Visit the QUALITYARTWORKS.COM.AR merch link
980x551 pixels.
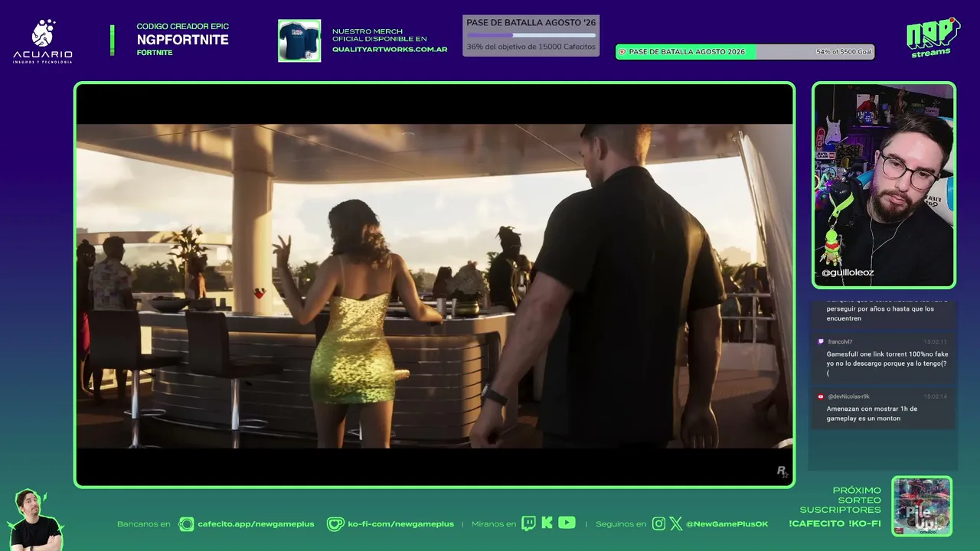(390, 50)
